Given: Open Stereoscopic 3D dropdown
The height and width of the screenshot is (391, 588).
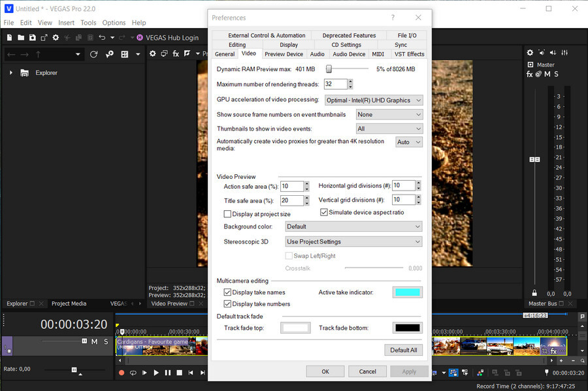Looking at the screenshot, I should coord(353,242).
